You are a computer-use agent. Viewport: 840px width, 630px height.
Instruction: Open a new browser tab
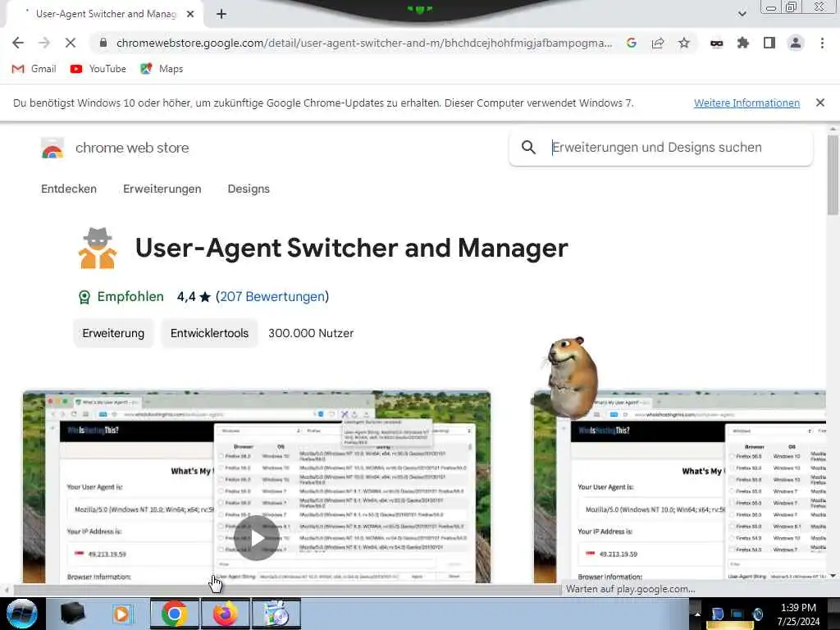221,15
